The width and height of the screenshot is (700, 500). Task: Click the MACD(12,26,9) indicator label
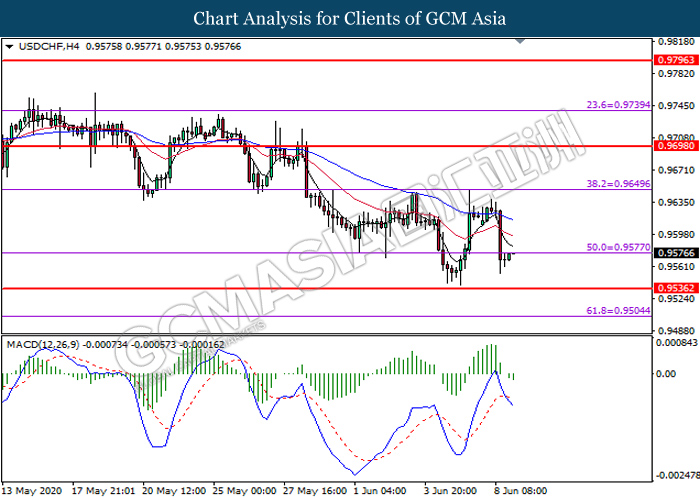(x=43, y=344)
